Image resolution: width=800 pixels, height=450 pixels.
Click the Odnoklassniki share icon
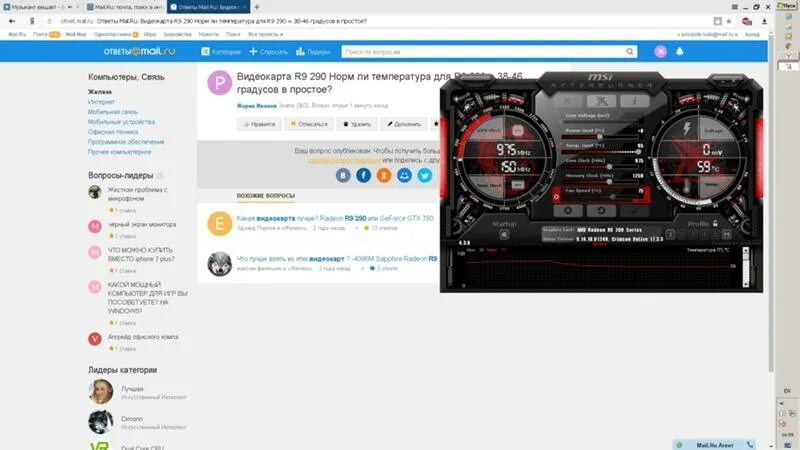click(x=384, y=176)
